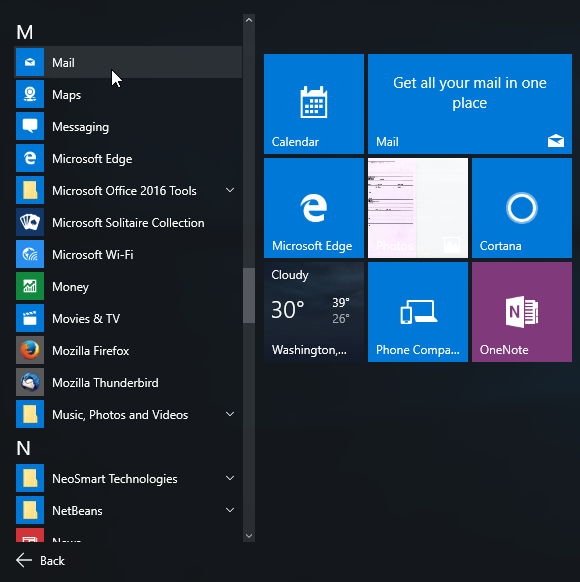Click the scrollbar down arrow
The image size is (580, 582).
249,536
